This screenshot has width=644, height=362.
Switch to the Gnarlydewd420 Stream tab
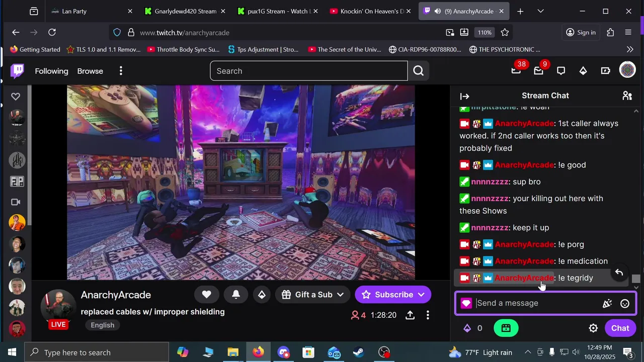[185, 11]
